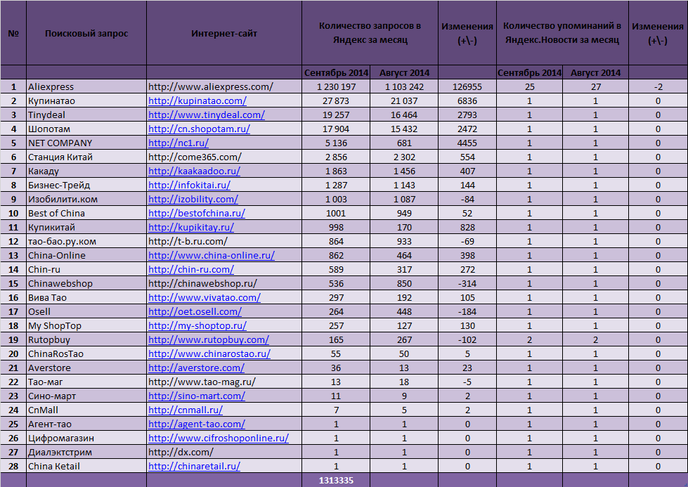Select the Aliexpress search query cell

point(86,87)
